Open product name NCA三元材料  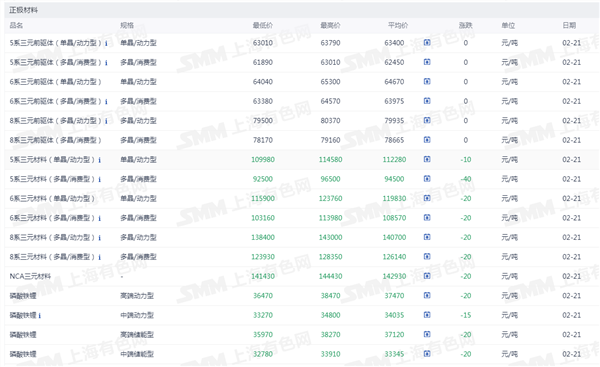(30, 276)
